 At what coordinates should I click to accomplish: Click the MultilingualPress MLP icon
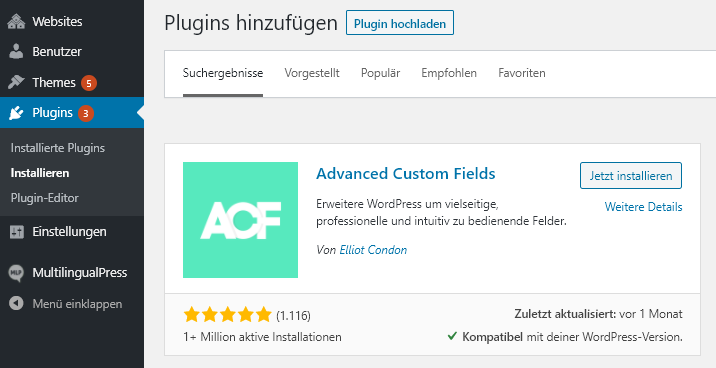coord(16,273)
